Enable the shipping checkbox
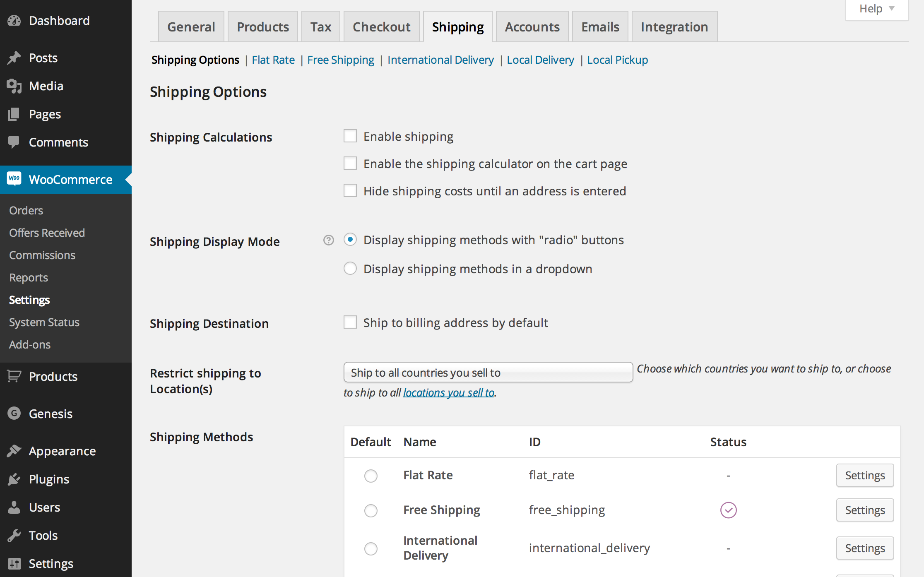This screenshot has width=924, height=577. click(x=350, y=136)
